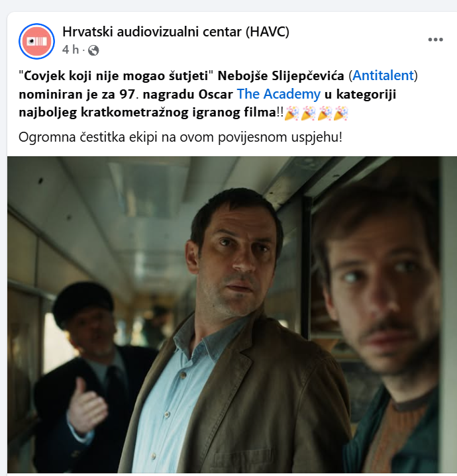Follow The Academy tagged link
Screen dimensions: 457x476
click(278, 94)
